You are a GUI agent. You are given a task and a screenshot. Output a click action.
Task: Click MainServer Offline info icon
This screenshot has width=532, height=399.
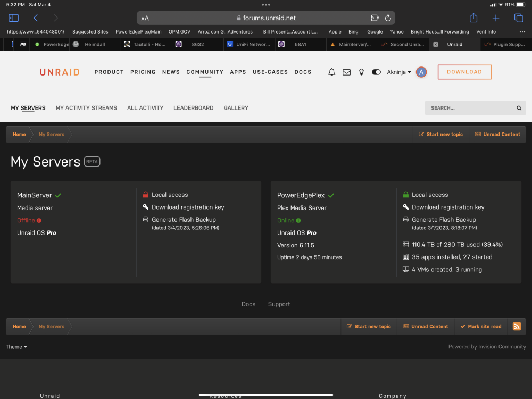39,221
